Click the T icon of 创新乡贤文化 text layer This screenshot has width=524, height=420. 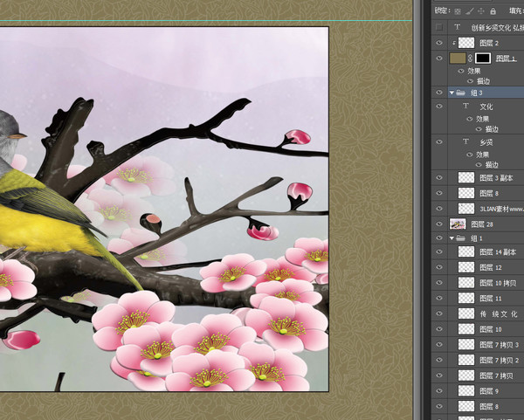coord(457,27)
